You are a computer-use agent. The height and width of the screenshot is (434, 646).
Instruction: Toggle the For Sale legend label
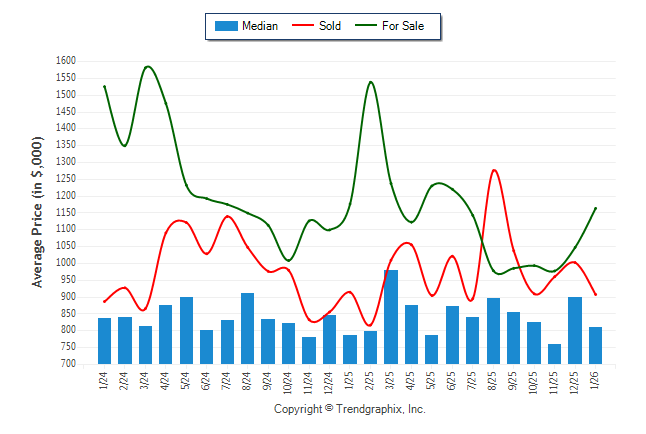click(403, 26)
